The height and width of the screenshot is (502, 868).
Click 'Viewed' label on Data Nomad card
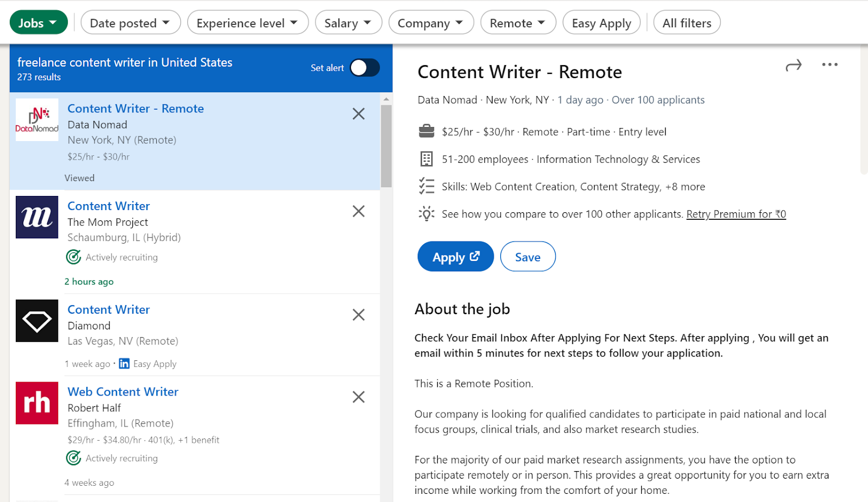(79, 178)
